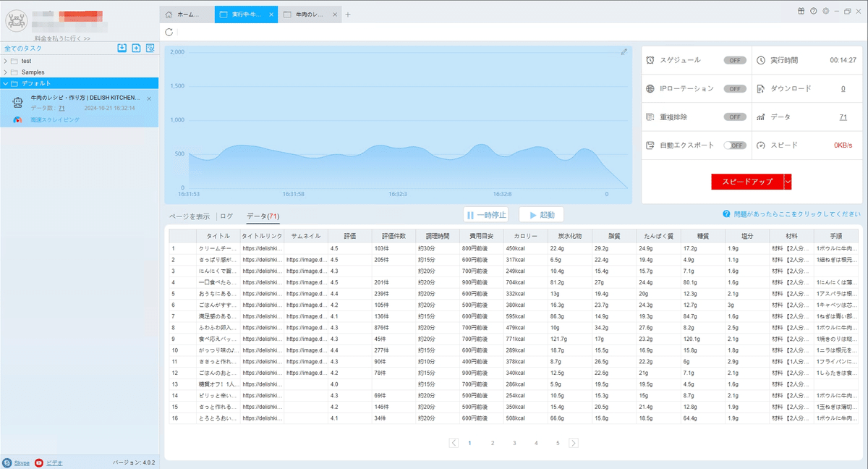This screenshot has width=868, height=469.
Task: Close the 牛肉のレ tab with its X
Action: 335,14
